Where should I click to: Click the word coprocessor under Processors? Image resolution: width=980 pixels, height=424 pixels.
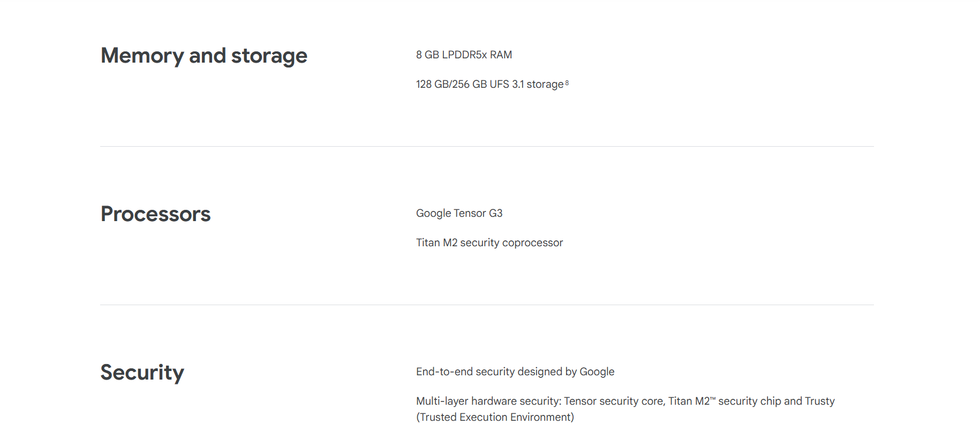click(x=532, y=243)
